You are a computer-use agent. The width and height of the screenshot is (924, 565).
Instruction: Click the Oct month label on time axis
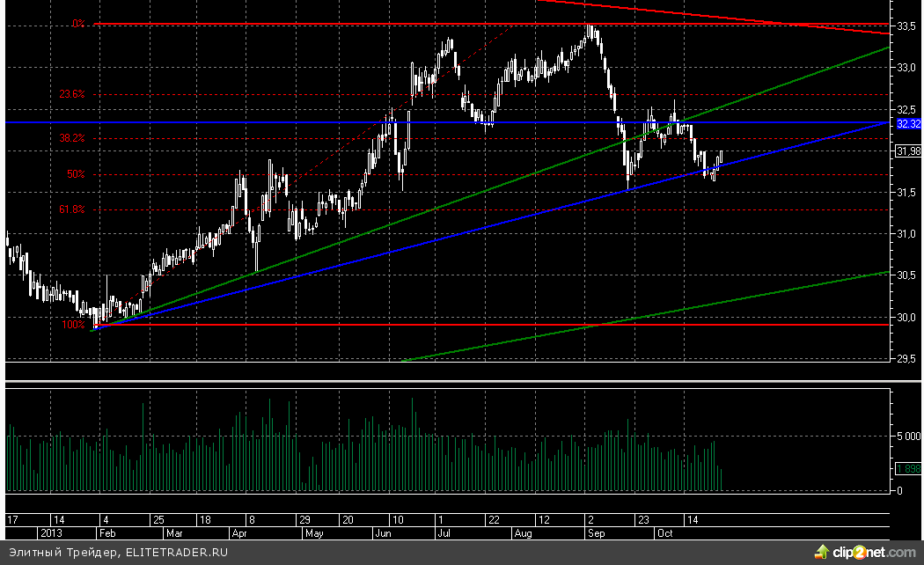pyautogui.click(x=664, y=533)
